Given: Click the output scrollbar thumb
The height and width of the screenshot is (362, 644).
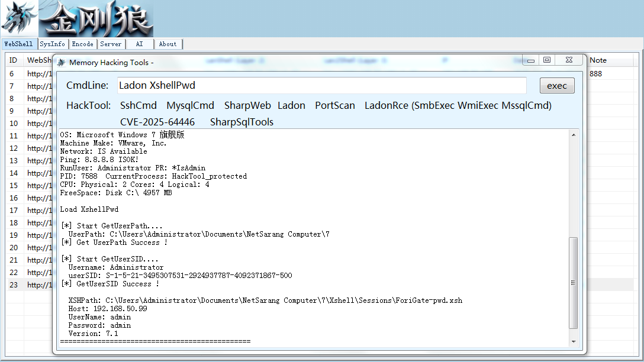Looking at the screenshot, I should (x=574, y=283).
